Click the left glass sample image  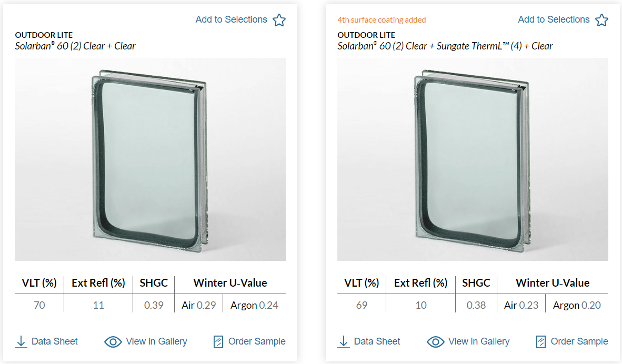150,159
